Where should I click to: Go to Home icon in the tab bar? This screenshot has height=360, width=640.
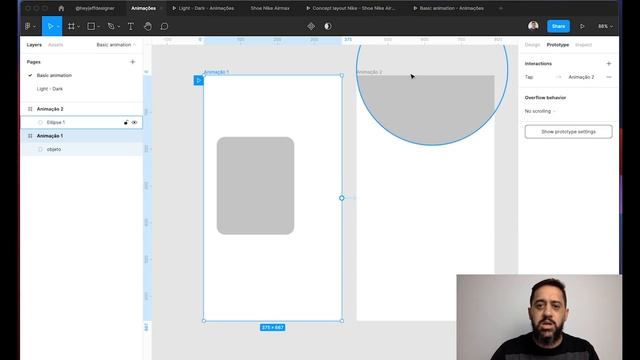[61, 8]
